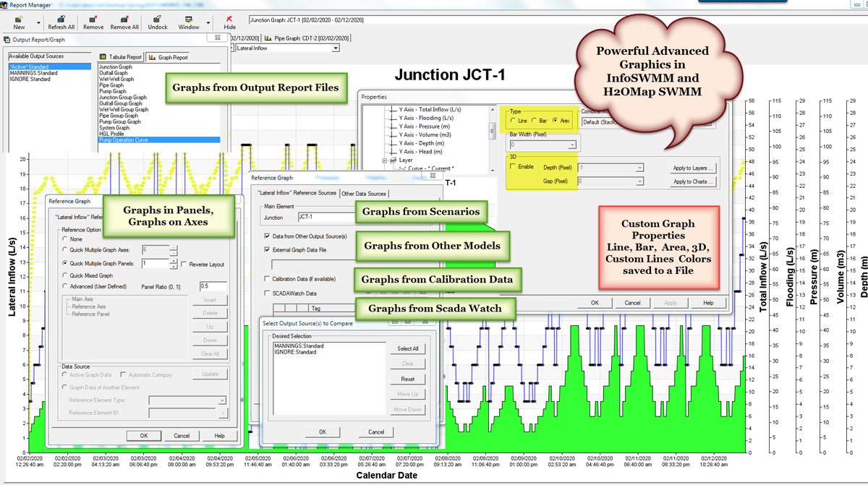Select "Junction Graph" in graph list
This screenshot has height=485, width=868.
(x=116, y=66)
